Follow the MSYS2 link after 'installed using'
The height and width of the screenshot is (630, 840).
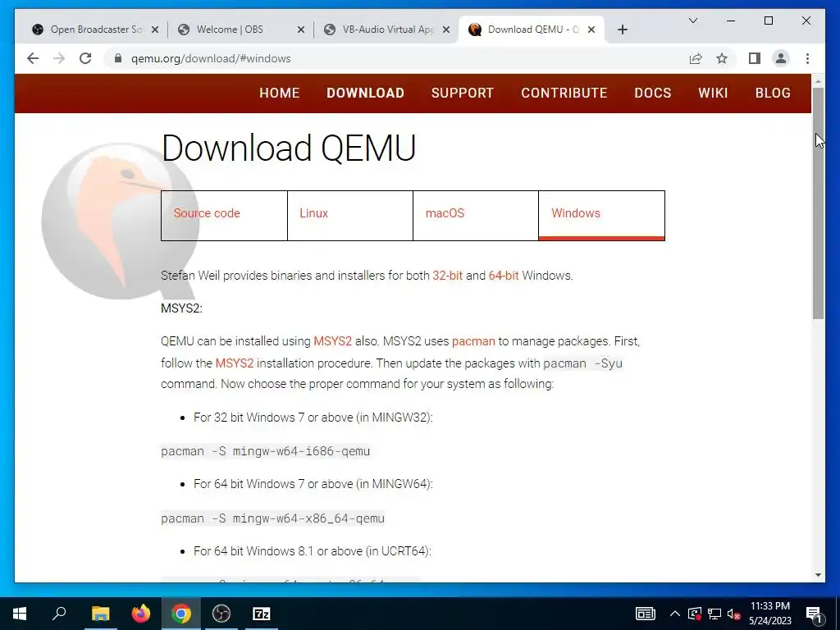tap(333, 341)
